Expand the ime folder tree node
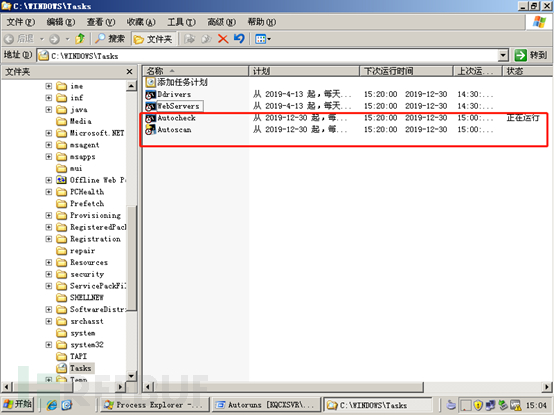Image resolution: width=554 pixels, height=415 pixels. tap(49, 86)
